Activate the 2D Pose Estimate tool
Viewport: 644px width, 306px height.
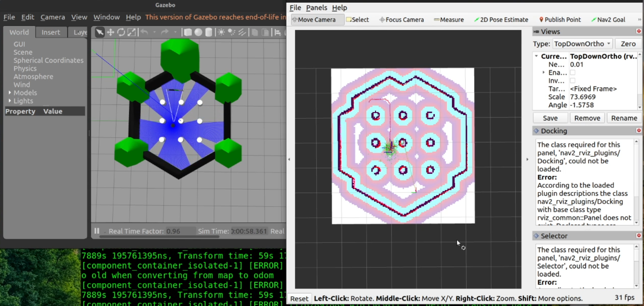pyautogui.click(x=501, y=20)
